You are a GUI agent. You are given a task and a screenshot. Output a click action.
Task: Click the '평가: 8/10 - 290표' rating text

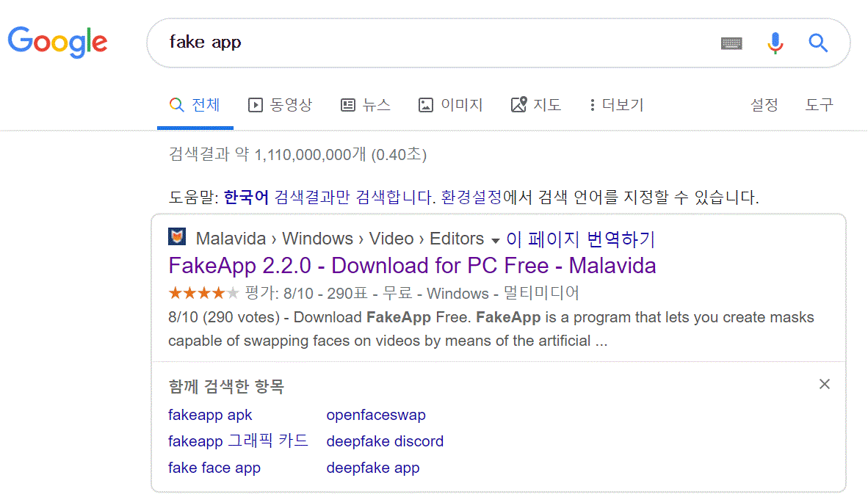click(306, 293)
